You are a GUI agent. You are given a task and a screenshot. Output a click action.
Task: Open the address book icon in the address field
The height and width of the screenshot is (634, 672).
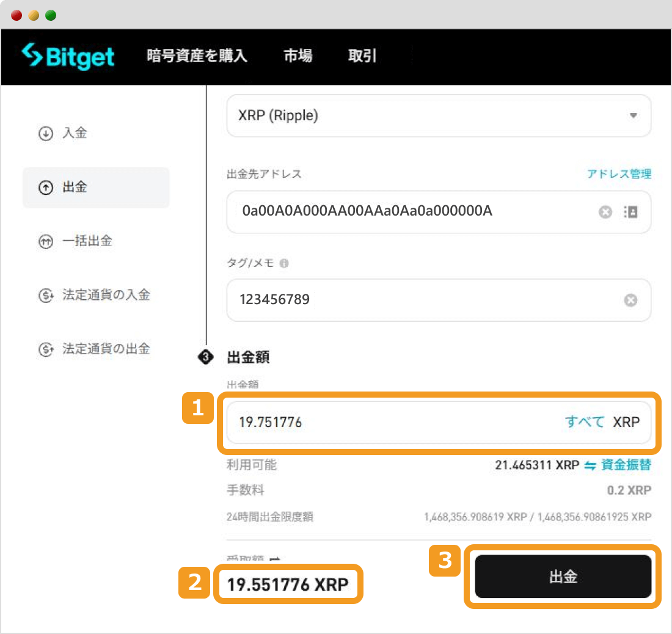[x=631, y=212]
